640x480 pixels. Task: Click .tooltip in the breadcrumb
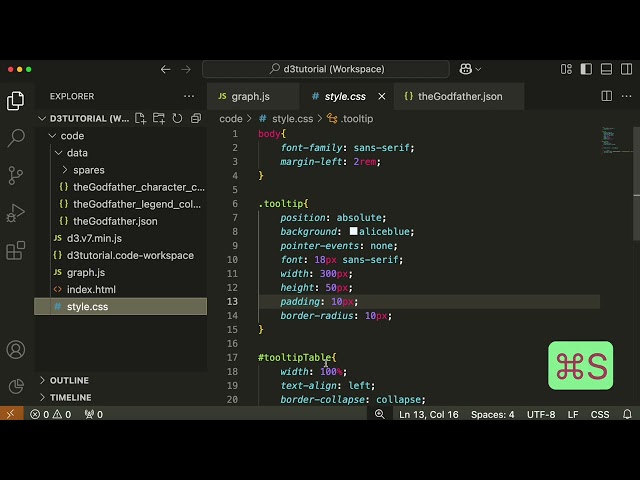[357, 119]
